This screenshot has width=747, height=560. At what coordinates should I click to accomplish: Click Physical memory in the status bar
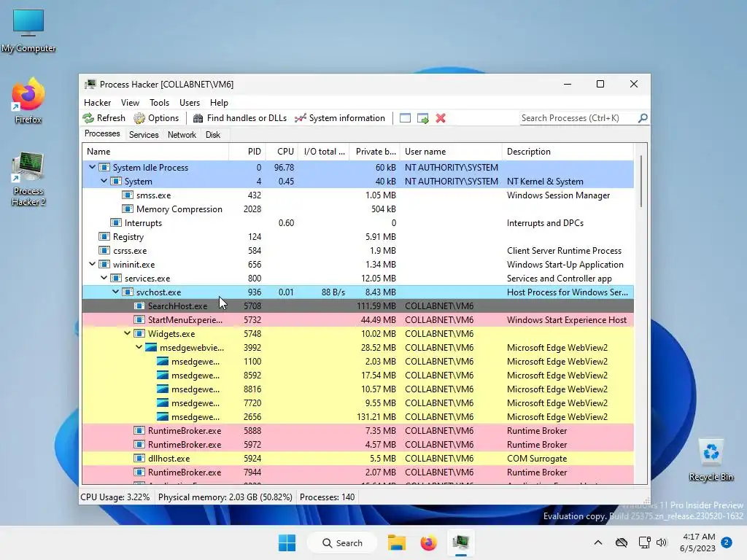(225, 497)
